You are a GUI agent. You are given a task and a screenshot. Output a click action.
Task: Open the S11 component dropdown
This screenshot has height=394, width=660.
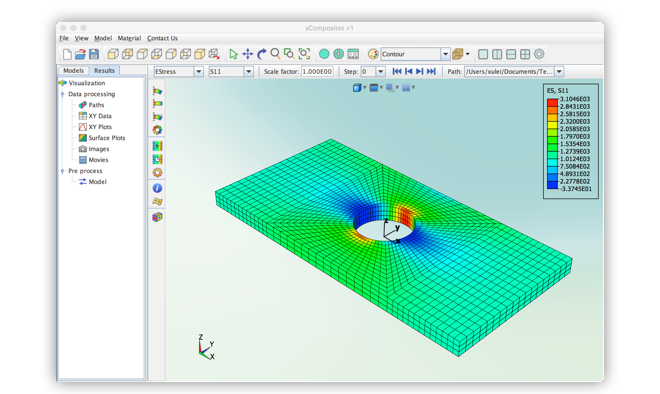pyautogui.click(x=248, y=72)
